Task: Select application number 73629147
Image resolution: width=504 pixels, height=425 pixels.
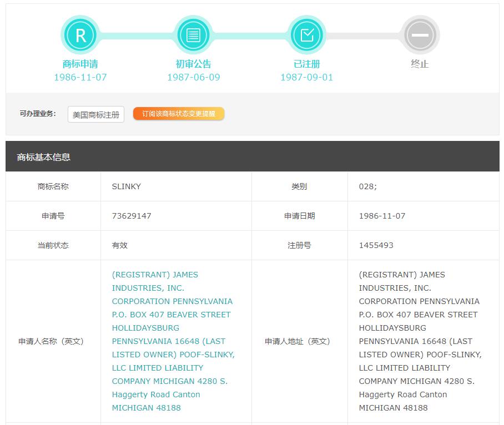Action: [132, 216]
